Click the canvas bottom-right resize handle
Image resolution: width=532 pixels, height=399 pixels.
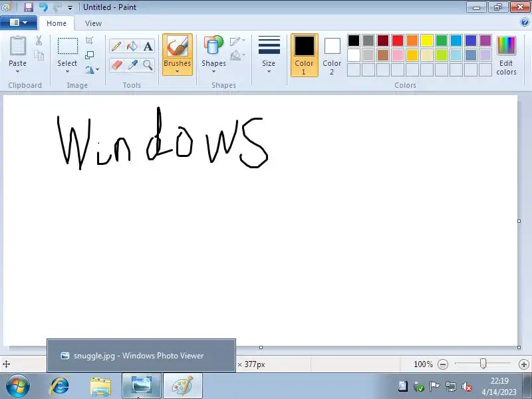coord(519,347)
